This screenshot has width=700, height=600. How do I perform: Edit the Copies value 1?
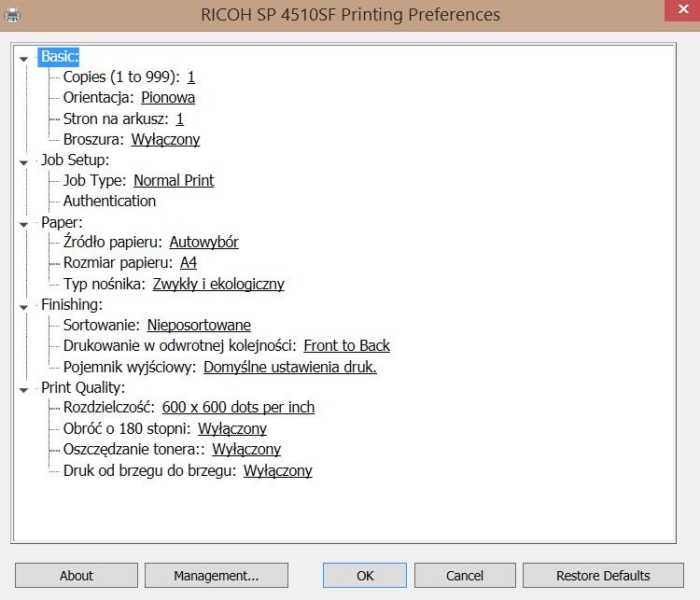(191, 77)
